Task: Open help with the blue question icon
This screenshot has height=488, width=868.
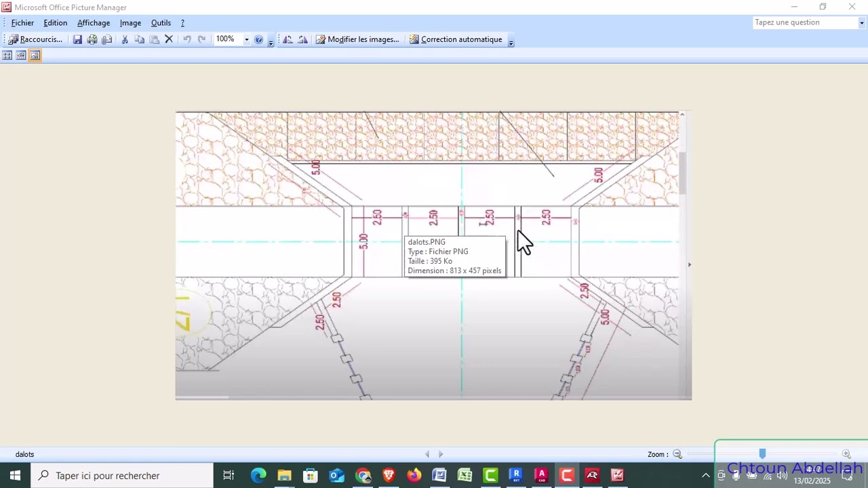Action: [x=258, y=39]
